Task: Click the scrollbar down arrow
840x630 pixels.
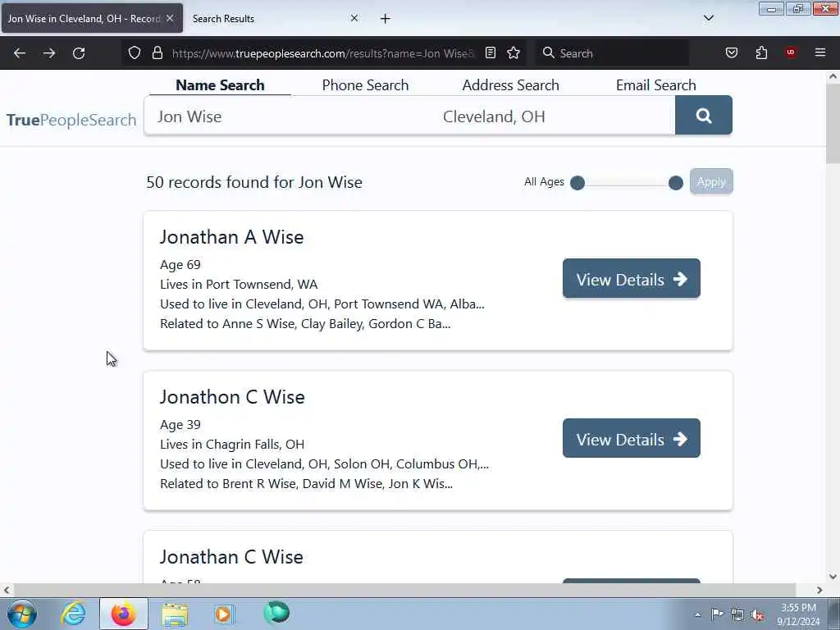Action: 833,577
